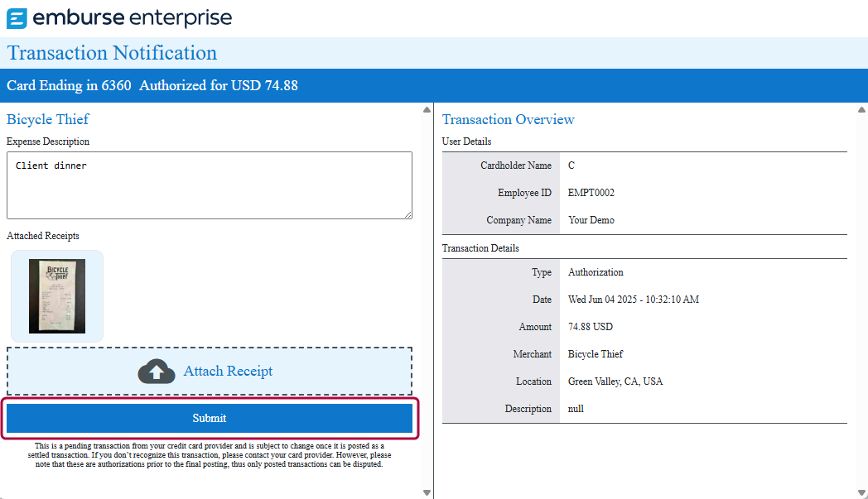Open the Bicycle Thief receipt thumbnail
This screenshot has height=499, width=868.
point(57,296)
